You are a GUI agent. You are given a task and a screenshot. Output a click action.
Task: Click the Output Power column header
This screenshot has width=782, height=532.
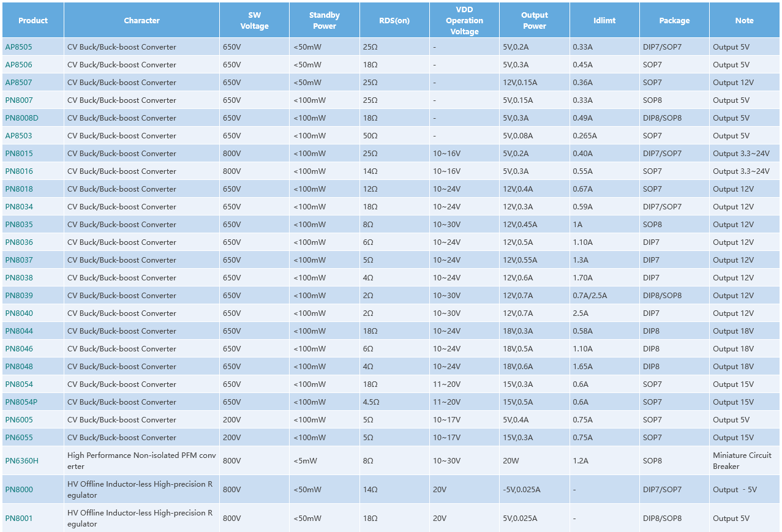(x=535, y=20)
